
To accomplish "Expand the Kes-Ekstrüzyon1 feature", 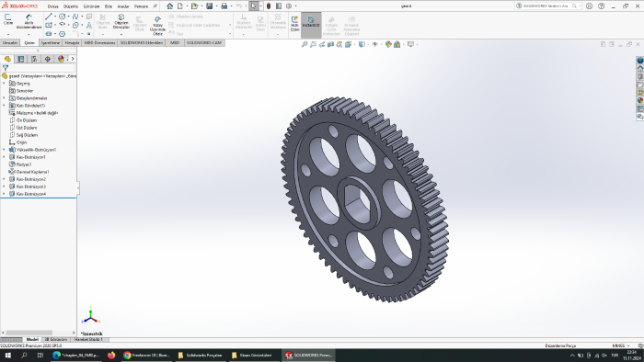I will pyautogui.click(x=4, y=157).
